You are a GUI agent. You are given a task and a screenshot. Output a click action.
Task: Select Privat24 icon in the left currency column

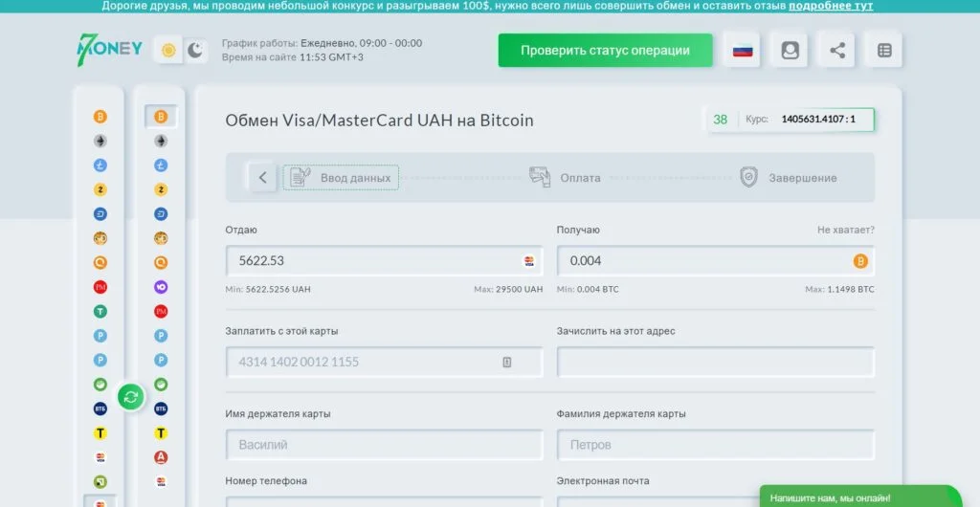[100, 482]
